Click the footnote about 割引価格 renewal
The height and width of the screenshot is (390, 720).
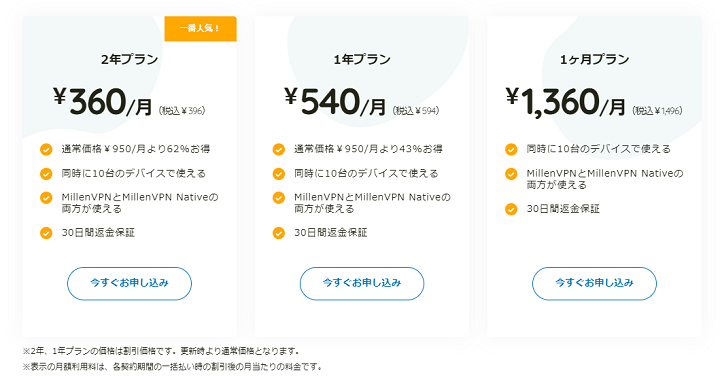coord(161,351)
